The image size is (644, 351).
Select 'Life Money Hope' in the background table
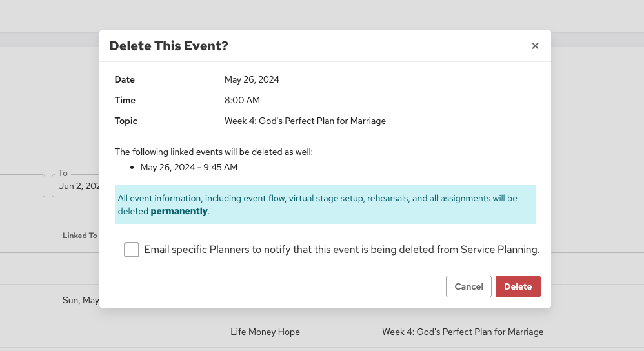point(265,332)
